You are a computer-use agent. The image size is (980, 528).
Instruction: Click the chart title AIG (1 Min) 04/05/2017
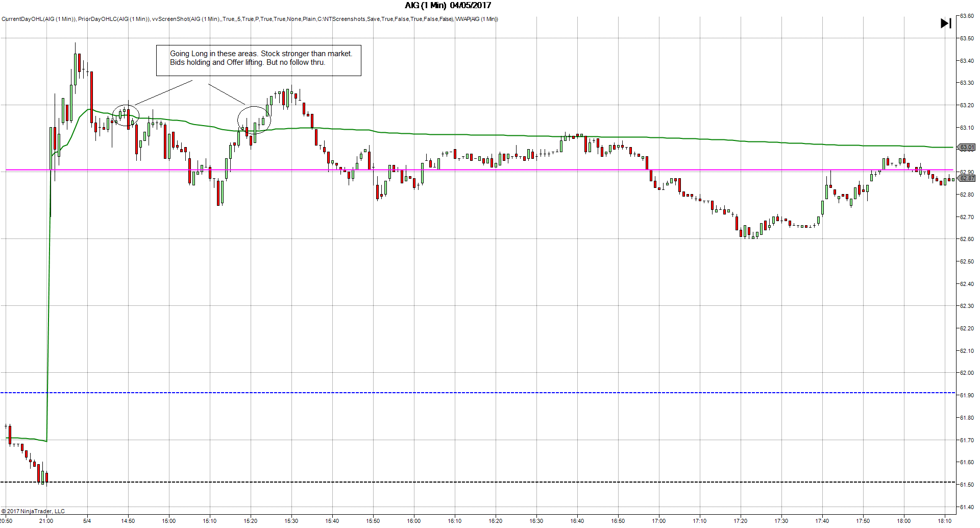pos(448,6)
